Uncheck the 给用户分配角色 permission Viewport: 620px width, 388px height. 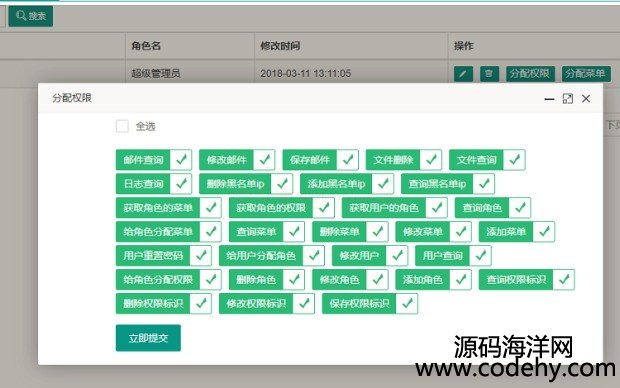point(272,256)
